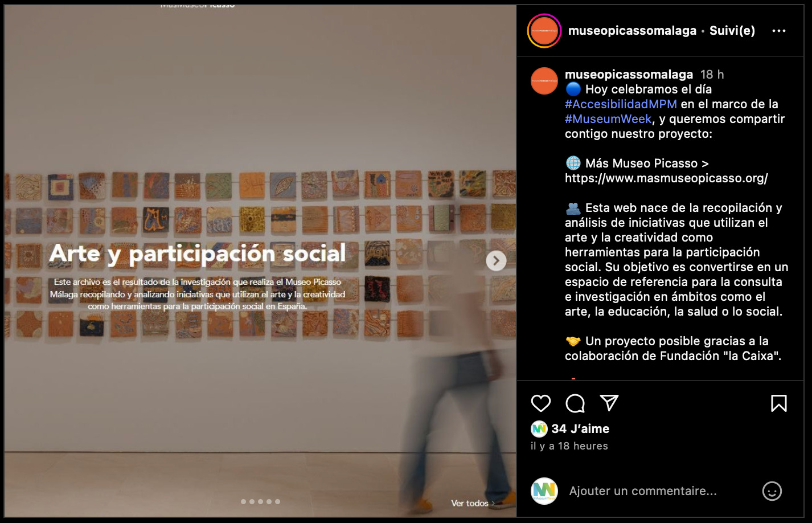Screen dimensions: 812x523
Task: Select the third carousel dot indicator
Action: tap(260, 502)
